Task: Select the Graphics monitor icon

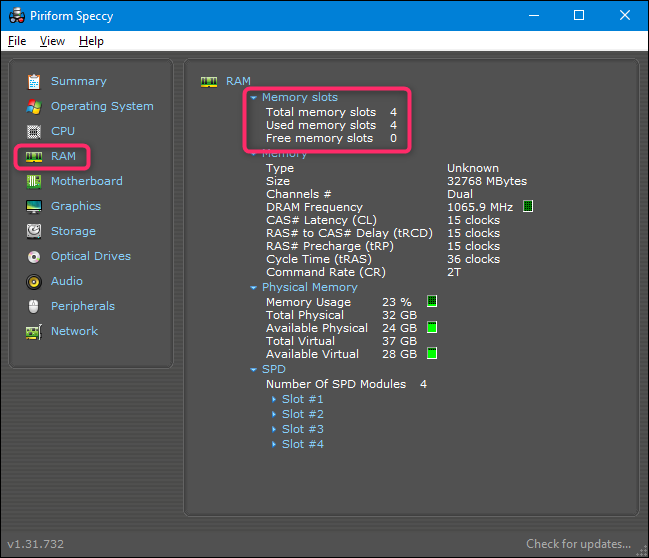Action: (34, 206)
